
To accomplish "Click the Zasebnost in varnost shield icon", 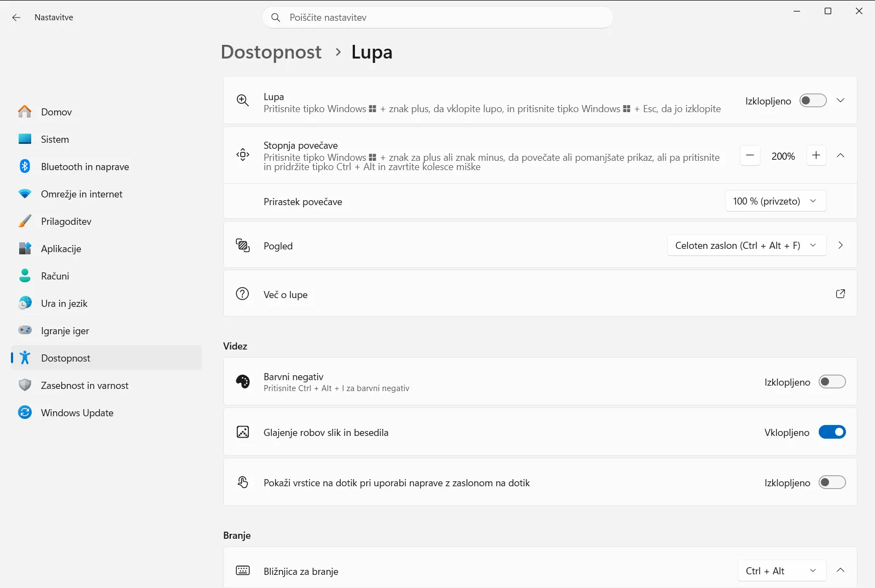I will point(25,385).
